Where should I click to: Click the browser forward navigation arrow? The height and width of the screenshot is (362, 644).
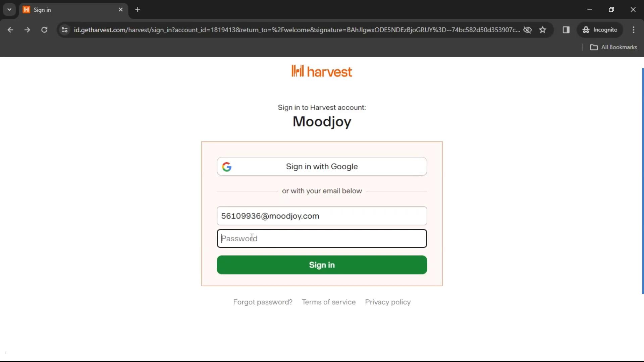[28, 29]
